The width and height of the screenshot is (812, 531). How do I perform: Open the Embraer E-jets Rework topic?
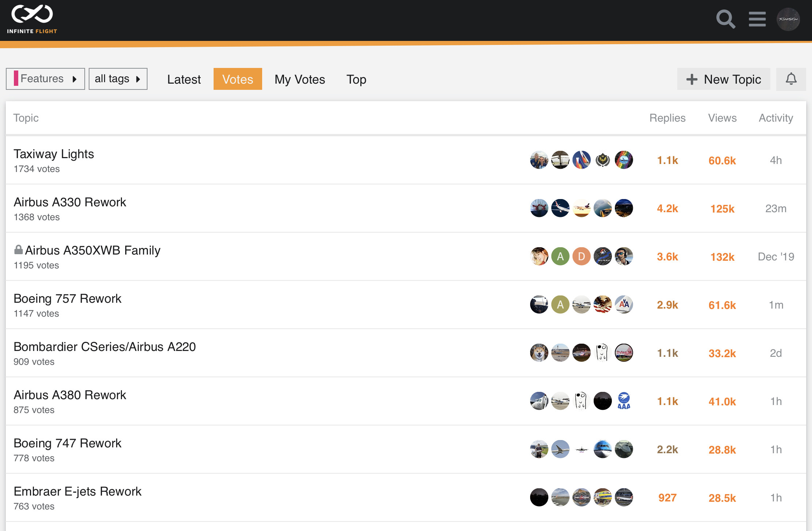point(77,492)
